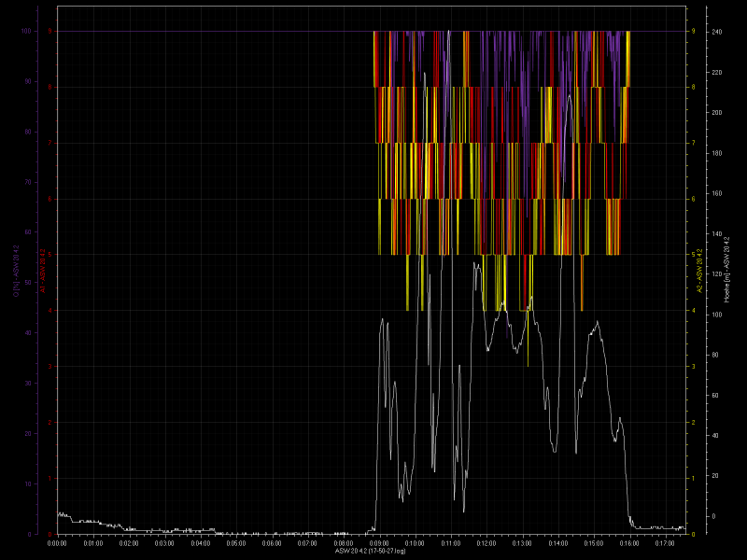Viewport: 747px width, 560px height.
Task: Select the 100 tick on the Hoehe height axis
Action: tap(717, 315)
